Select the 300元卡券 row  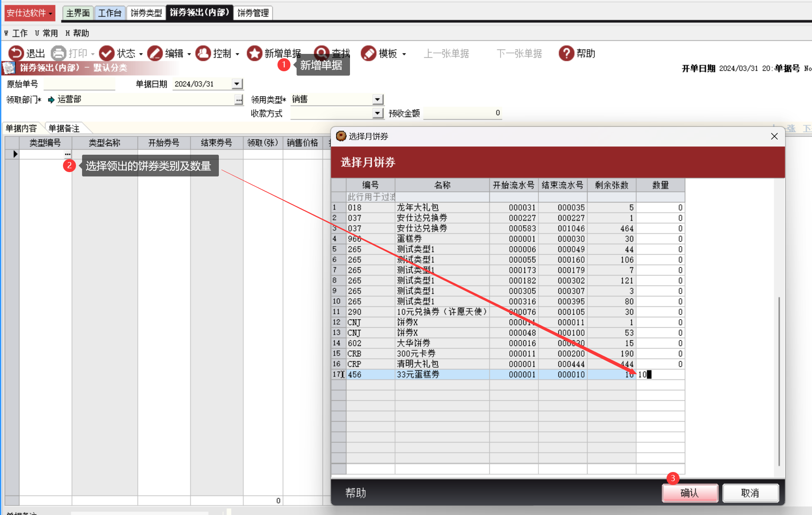[508, 354]
